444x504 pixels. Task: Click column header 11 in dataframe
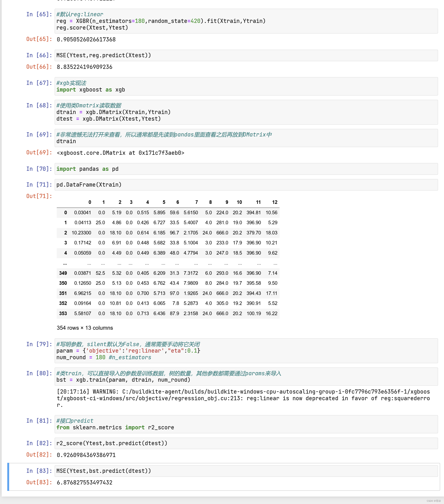(258, 202)
